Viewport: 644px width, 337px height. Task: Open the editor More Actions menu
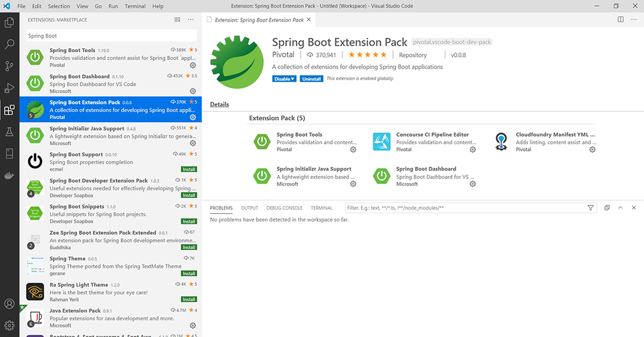pos(634,19)
